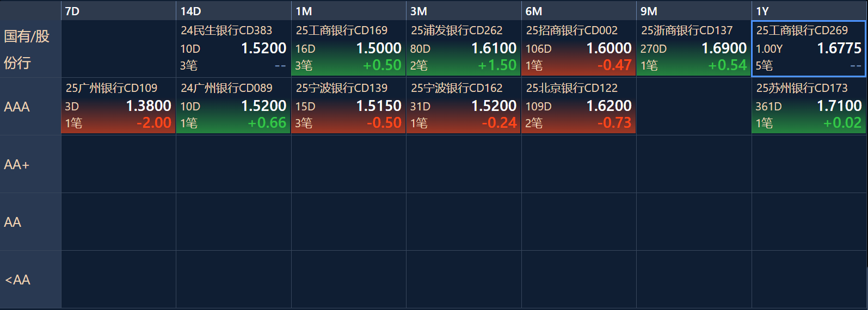Click the 1.00Y remaining term label

pos(769,49)
